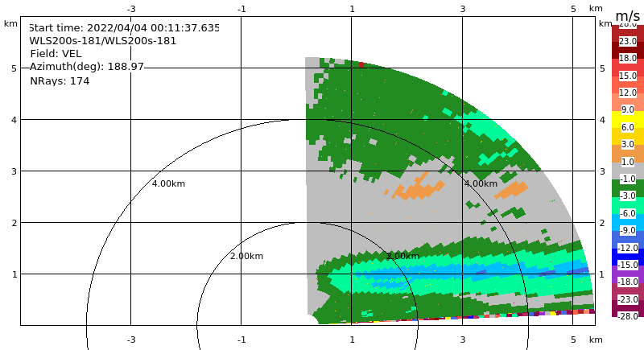
Task: Select the 15.0 colorbar tick label
Action: coord(628,76)
